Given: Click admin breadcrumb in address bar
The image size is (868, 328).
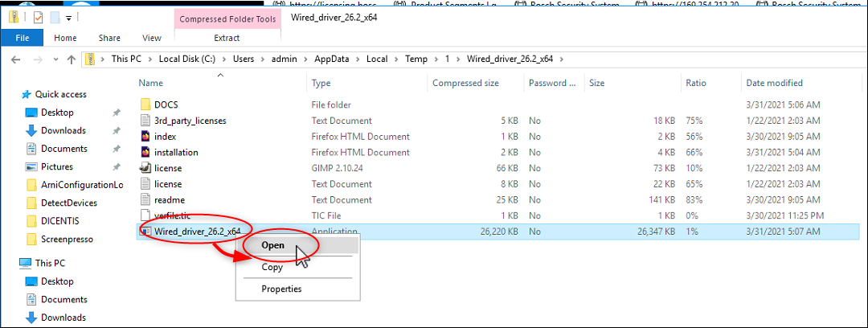Looking at the screenshot, I should (x=285, y=59).
